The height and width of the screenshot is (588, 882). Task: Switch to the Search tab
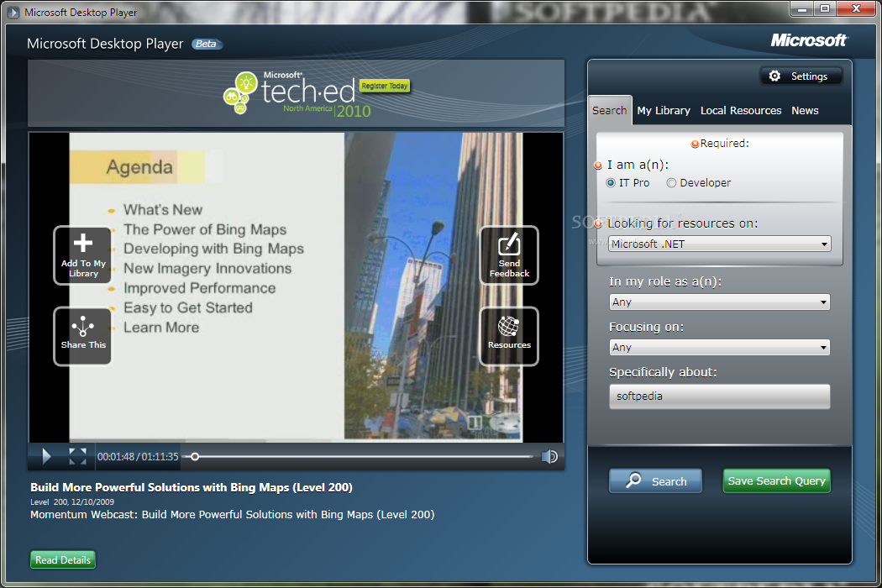609,110
